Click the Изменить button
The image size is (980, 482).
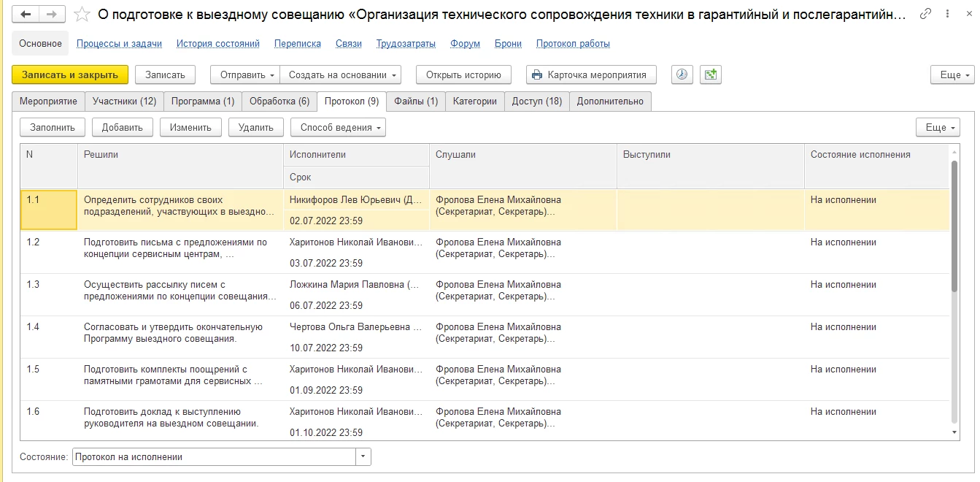[x=190, y=127]
